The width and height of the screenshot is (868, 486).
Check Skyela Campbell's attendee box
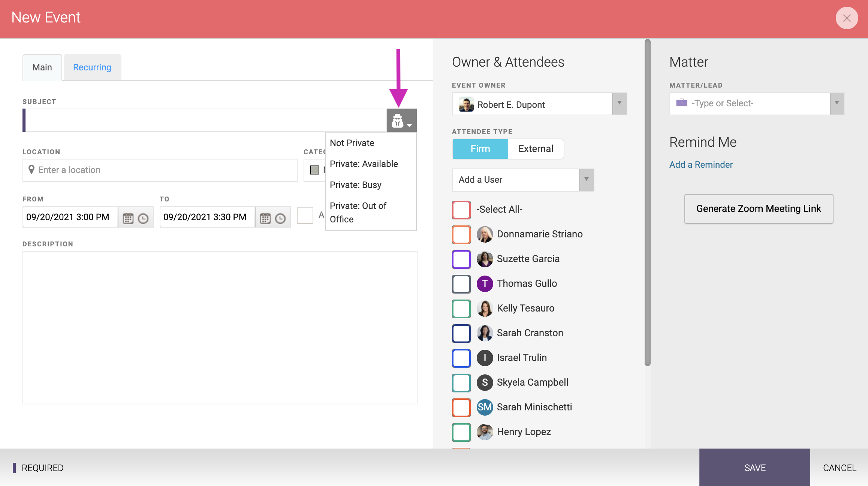(x=461, y=383)
